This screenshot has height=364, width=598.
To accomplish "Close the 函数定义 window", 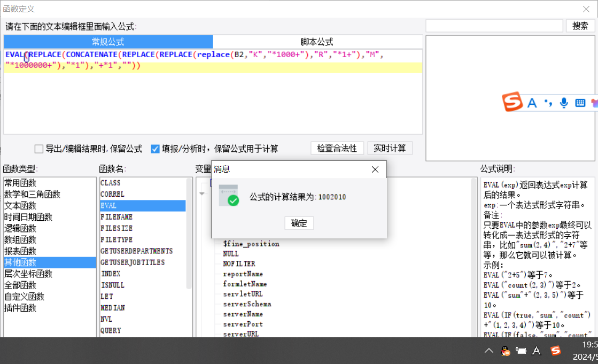I will (x=586, y=9).
